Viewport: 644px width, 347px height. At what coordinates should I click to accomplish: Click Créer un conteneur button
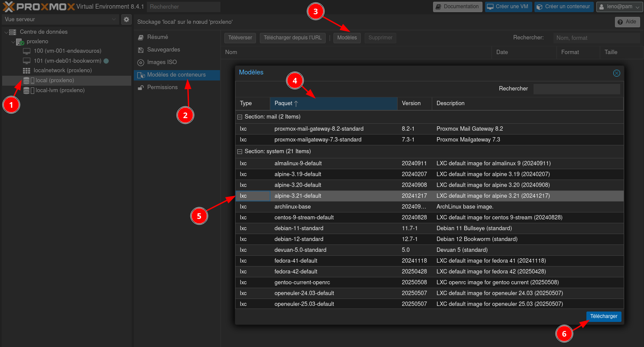pyautogui.click(x=563, y=6)
